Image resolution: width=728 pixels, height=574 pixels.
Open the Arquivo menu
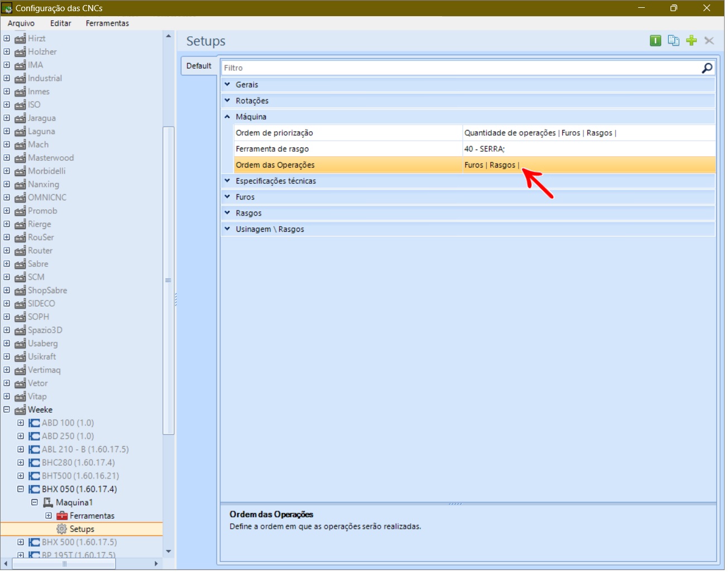[21, 23]
